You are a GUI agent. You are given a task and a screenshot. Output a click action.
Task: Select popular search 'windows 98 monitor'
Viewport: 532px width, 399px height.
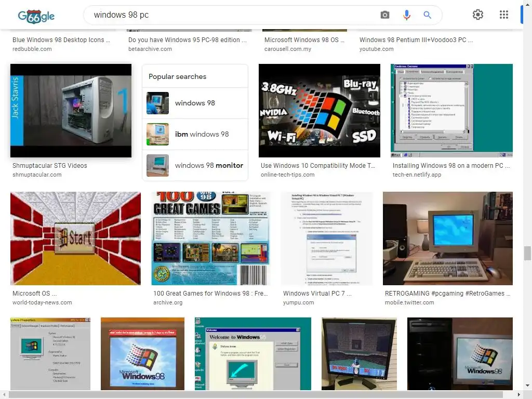point(195,166)
